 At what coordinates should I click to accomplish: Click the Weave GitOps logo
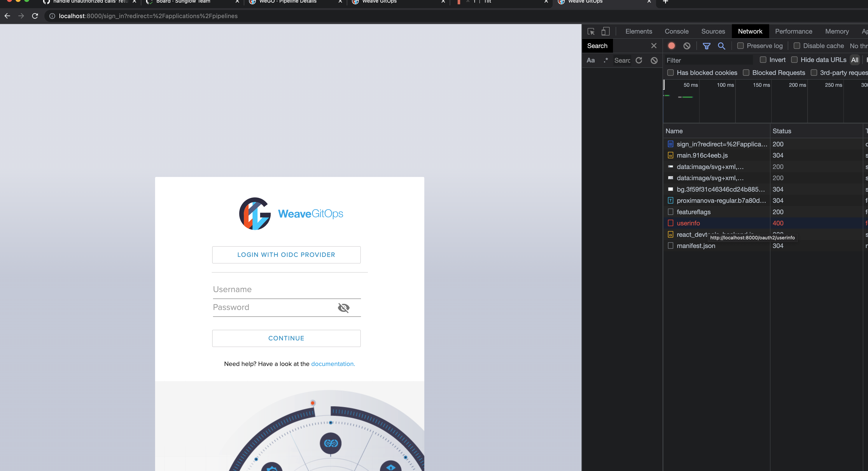291,214
